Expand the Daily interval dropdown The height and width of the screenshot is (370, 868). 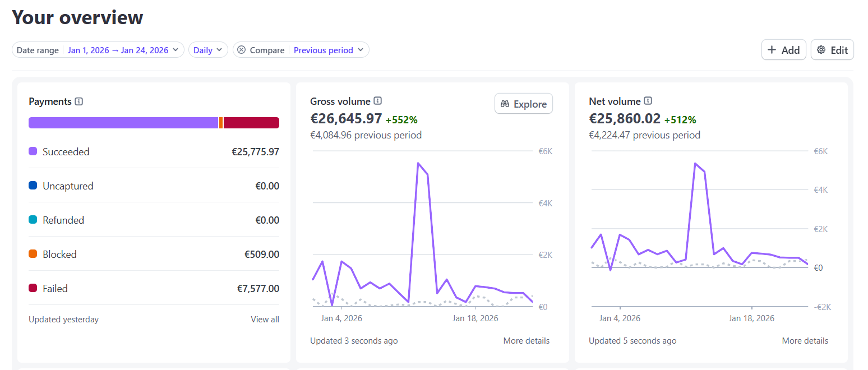tap(208, 50)
